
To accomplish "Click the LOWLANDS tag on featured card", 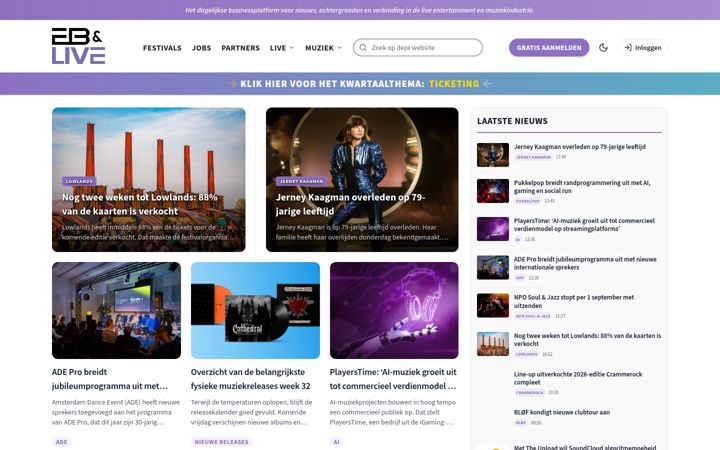I will [79, 181].
